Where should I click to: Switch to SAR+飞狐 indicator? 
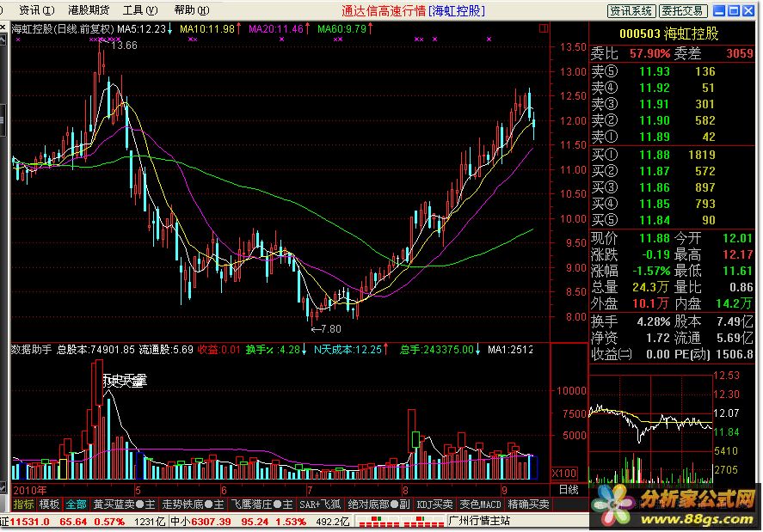click(x=321, y=504)
